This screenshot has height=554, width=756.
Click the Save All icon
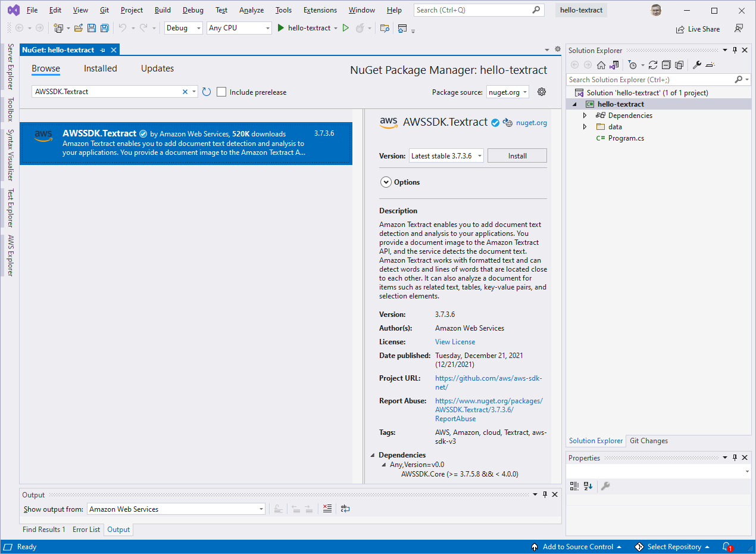coord(105,28)
